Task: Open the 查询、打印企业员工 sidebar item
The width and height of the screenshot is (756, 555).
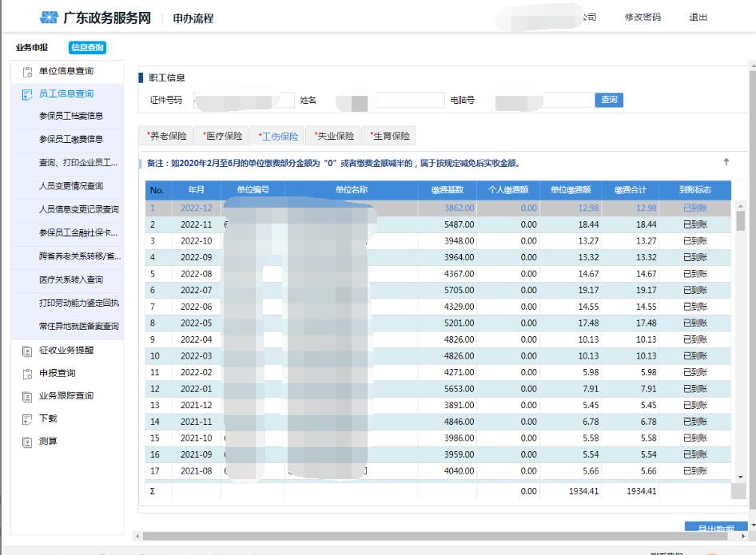Action: 78,162
